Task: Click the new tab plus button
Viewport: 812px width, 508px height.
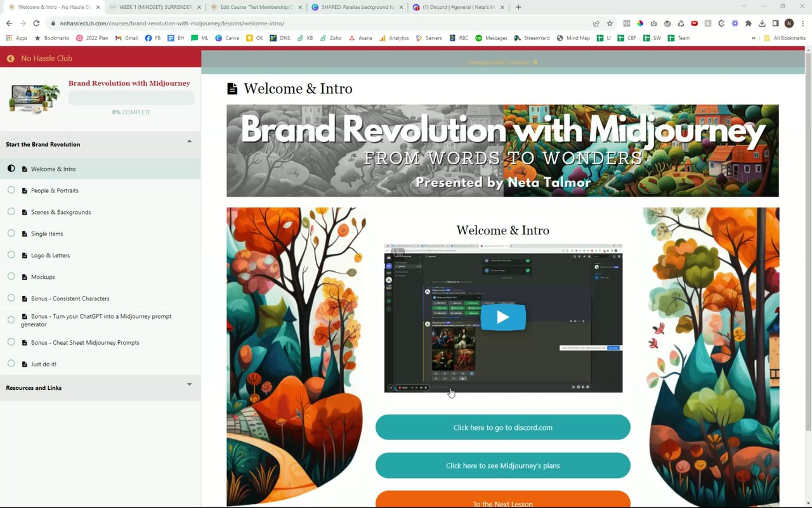Action: 518,7
